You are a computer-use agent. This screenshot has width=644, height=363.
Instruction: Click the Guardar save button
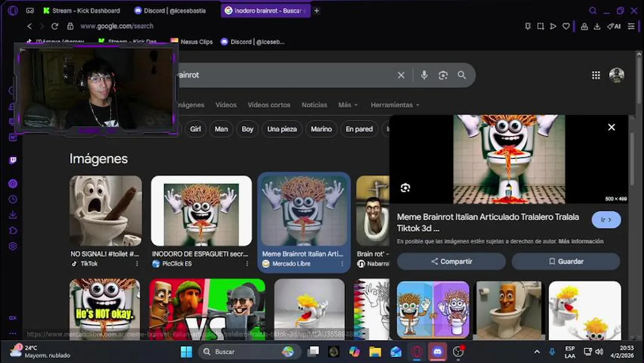coord(566,262)
